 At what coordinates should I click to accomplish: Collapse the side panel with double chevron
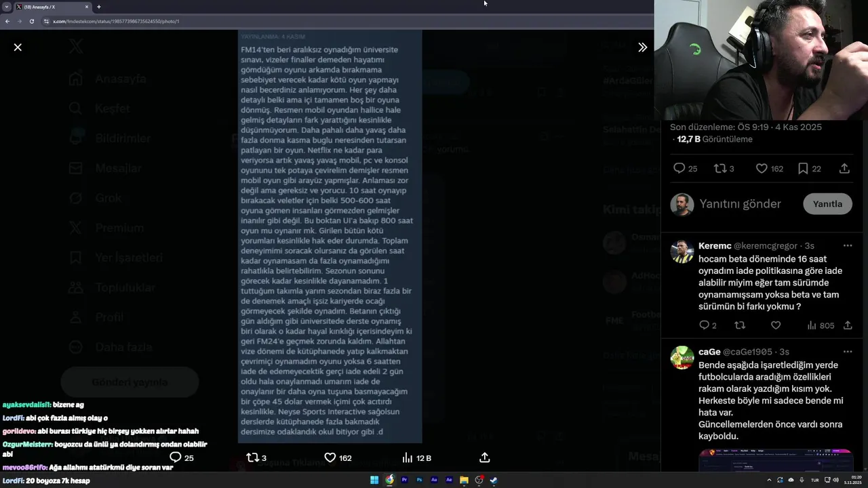coord(642,47)
